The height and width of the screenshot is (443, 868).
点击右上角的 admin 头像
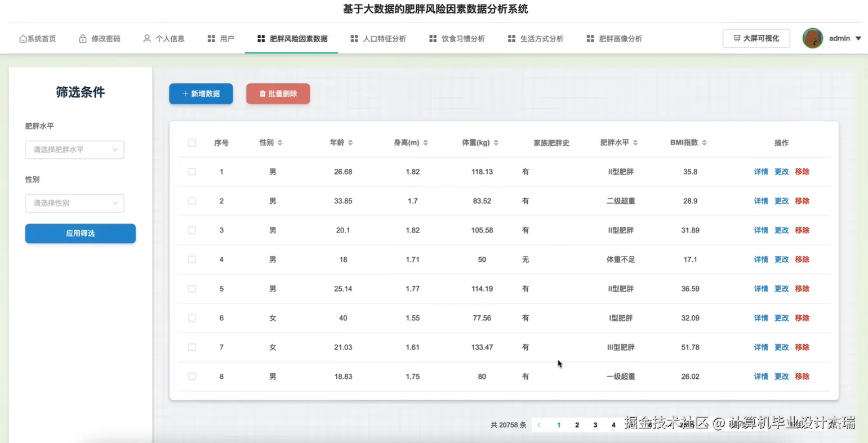[812, 38]
